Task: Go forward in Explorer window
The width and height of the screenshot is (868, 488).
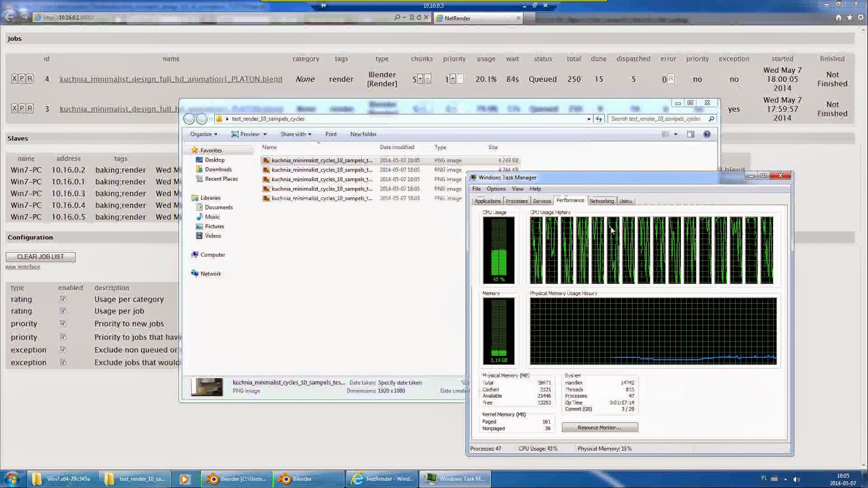Action: (x=202, y=119)
